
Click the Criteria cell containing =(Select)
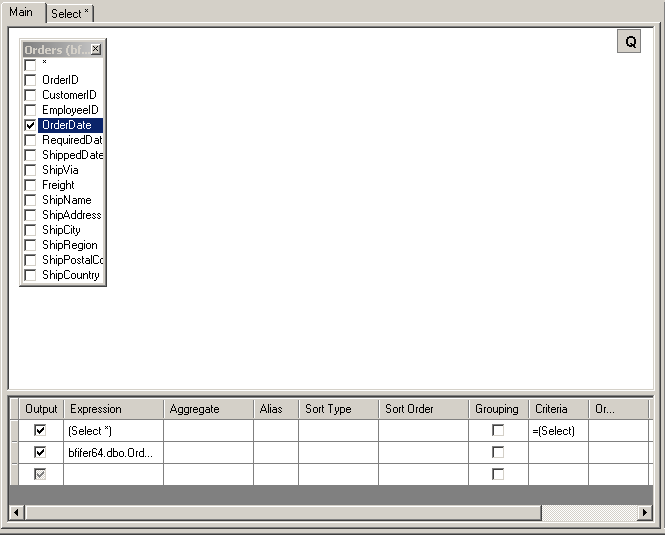pyautogui.click(x=558, y=431)
